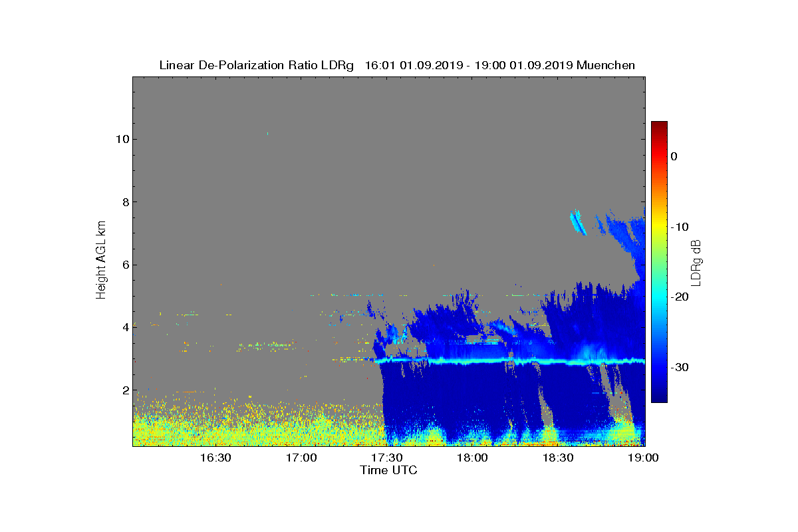798x532 pixels.
Task: Click the colorbar tick label -30
Action: click(x=679, y=367)
